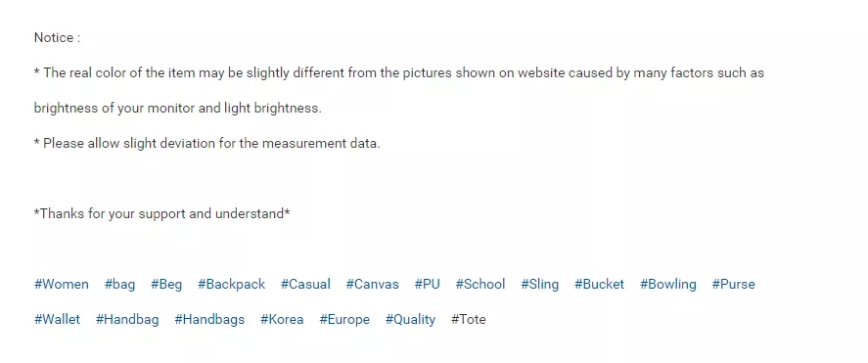Click the #Korea hashtag

point(282,319)
